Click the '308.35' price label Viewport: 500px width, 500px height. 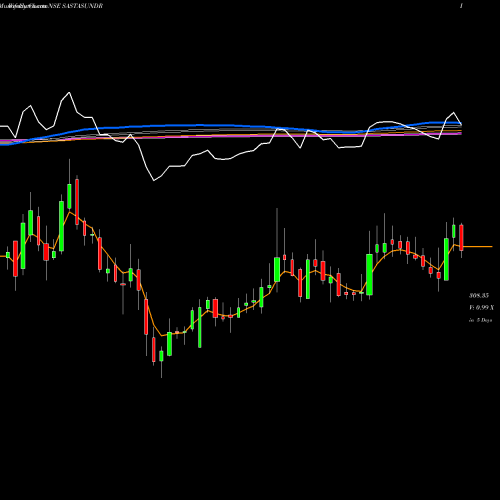click(479, 295)
